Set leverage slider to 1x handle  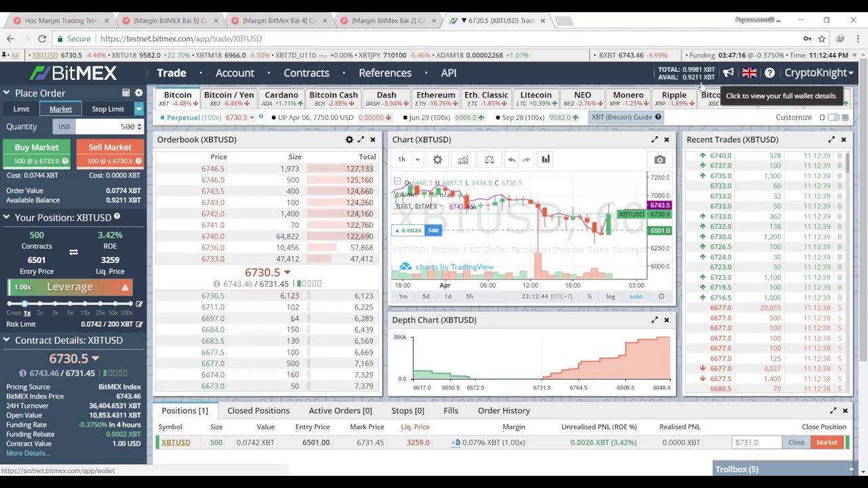pyautogui.click(x=25, y=304)
